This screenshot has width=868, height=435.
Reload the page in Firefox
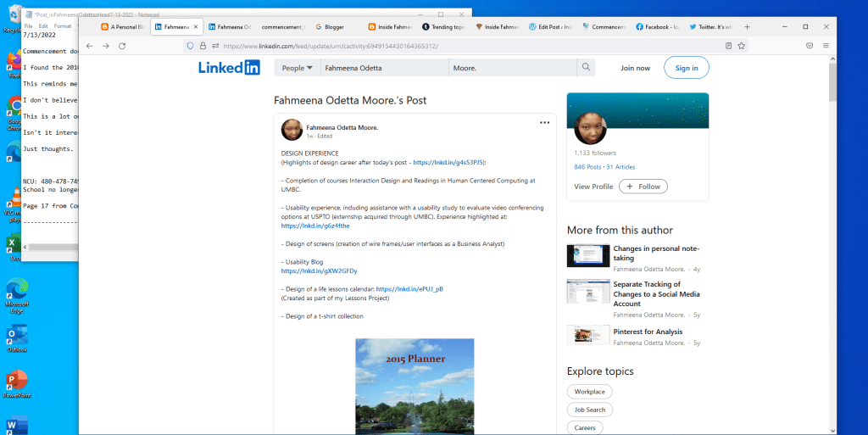tap(122, 46)
